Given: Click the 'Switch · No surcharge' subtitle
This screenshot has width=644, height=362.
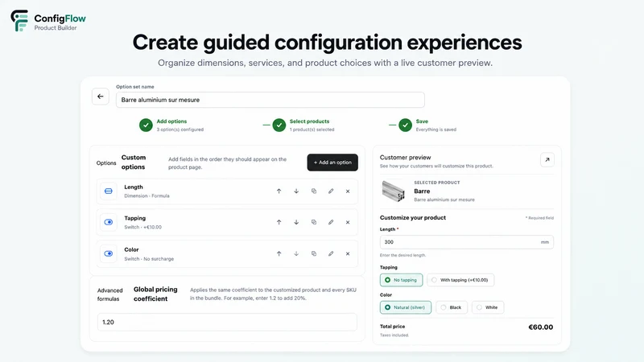Looking at the screenshot, I should (x=149, y=259).
